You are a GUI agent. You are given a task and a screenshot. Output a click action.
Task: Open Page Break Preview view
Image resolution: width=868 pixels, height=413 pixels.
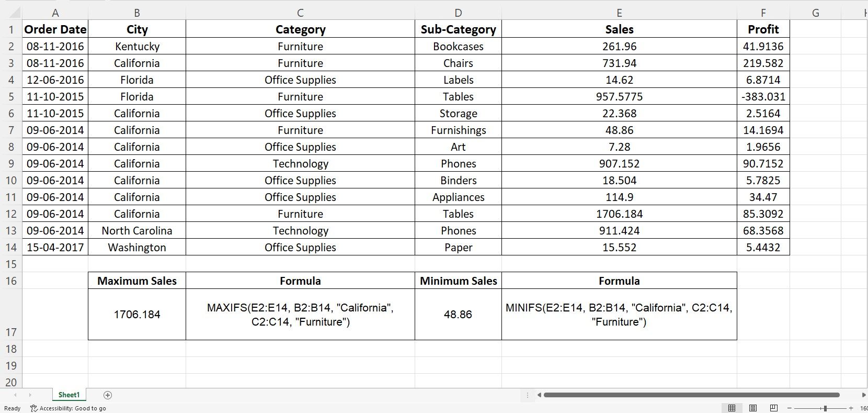[773, 408]
